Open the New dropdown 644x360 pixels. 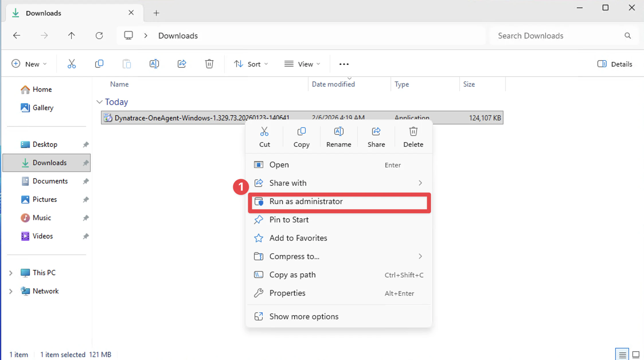tap(29, 64)
